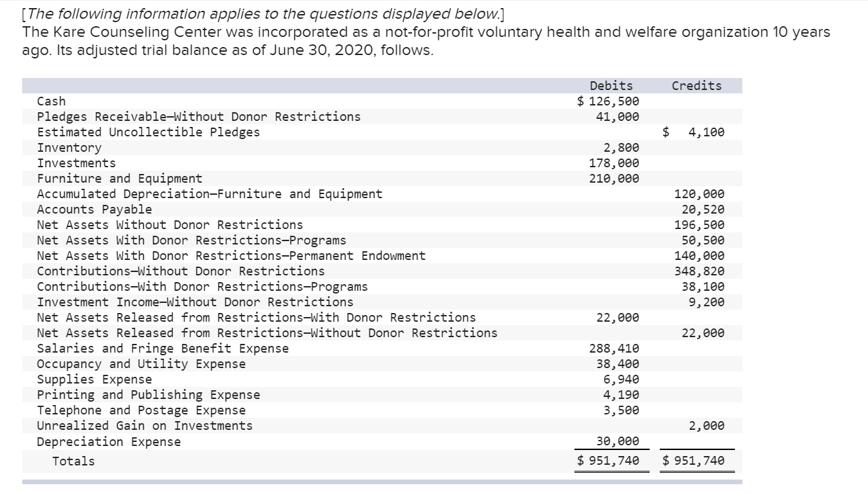Select Pledges Receivable—Without Donor Restrictions label

click(199, 117)
